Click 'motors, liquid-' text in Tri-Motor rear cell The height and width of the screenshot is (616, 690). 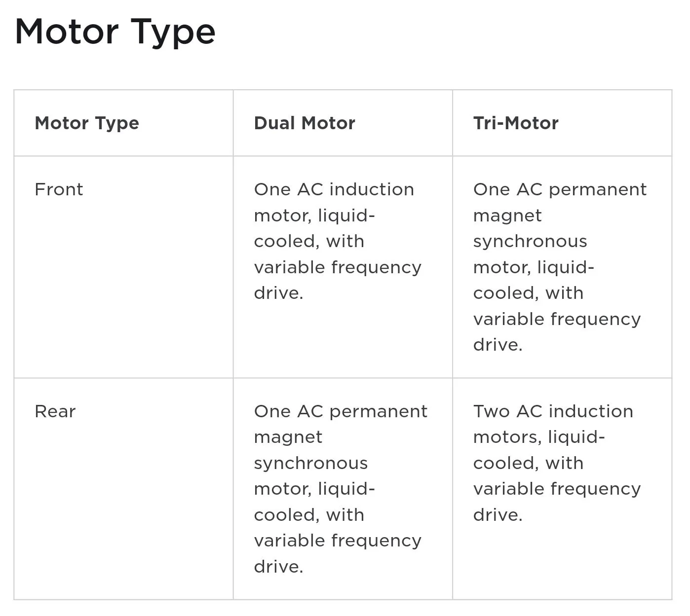point(539,437)
